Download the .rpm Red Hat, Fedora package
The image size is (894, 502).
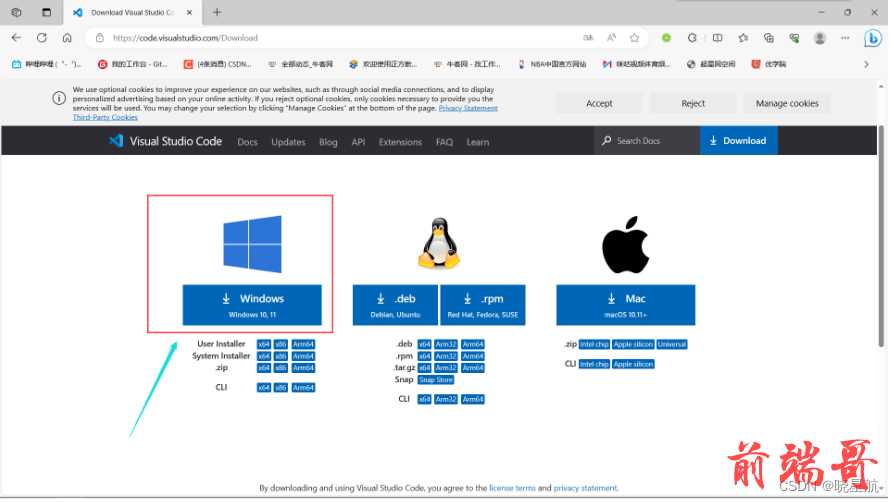coord(482,305)
